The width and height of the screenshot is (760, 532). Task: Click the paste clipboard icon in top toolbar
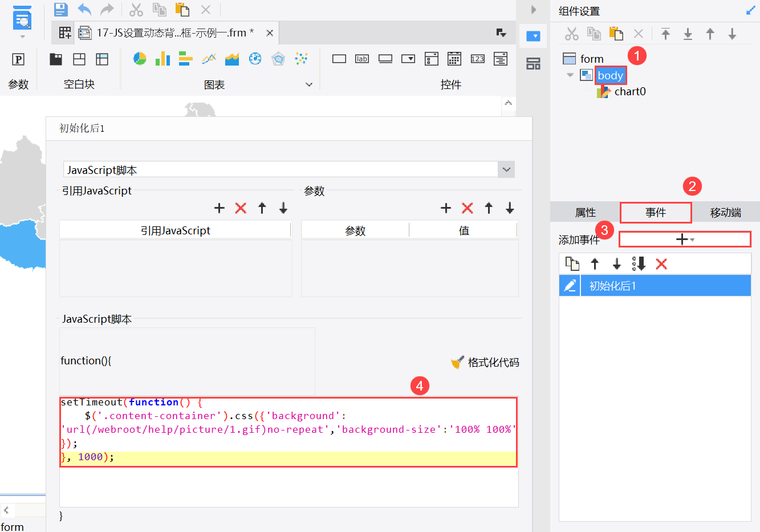(182, 9)
